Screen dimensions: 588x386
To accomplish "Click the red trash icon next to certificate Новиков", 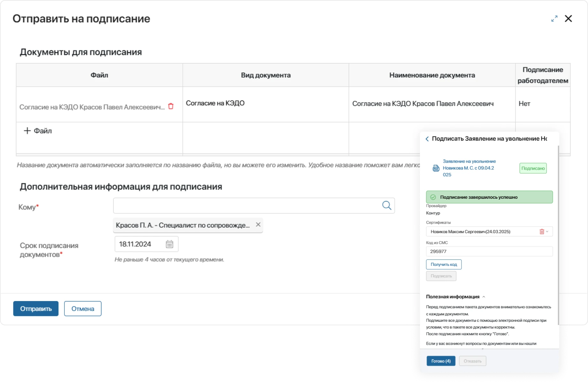I will 542,231.
